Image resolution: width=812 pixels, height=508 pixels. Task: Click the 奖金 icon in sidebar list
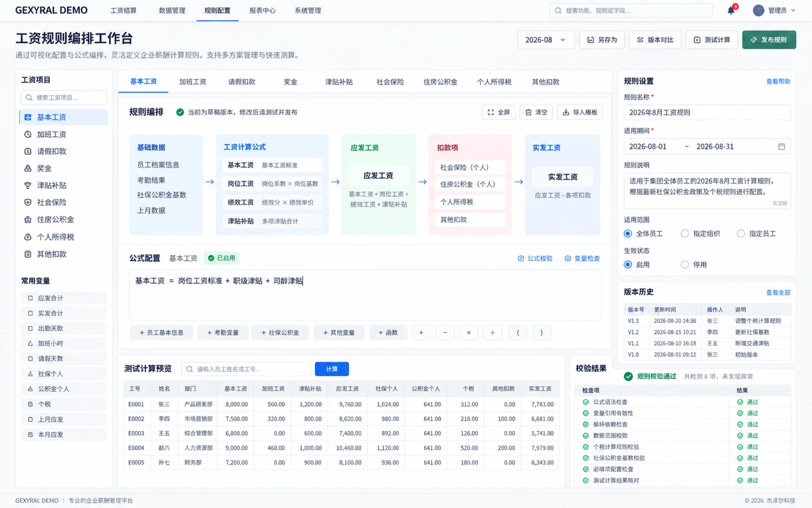(x=28, y=168)
